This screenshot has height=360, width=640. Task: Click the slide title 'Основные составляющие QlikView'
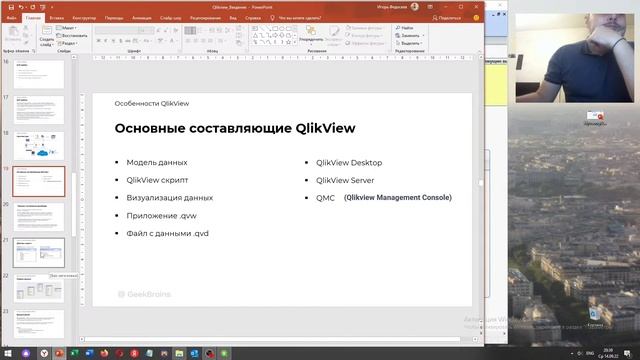(235, 128)
